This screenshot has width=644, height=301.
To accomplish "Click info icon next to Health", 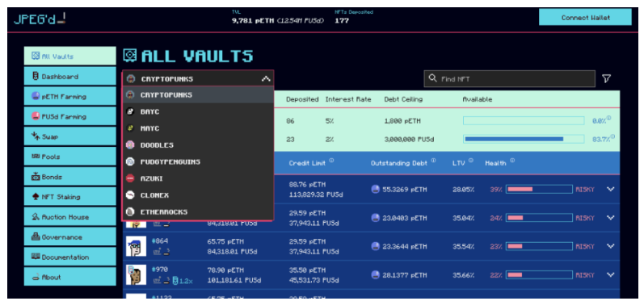I will point(512,161).
